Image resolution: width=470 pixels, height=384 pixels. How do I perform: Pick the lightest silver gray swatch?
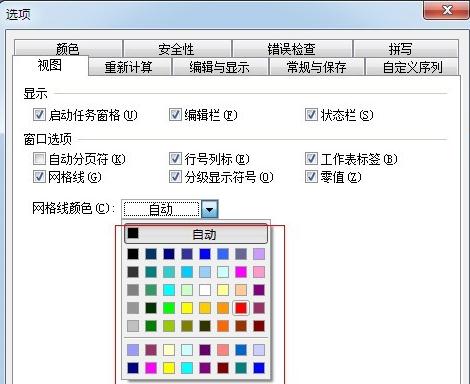[x=133, y=326]
